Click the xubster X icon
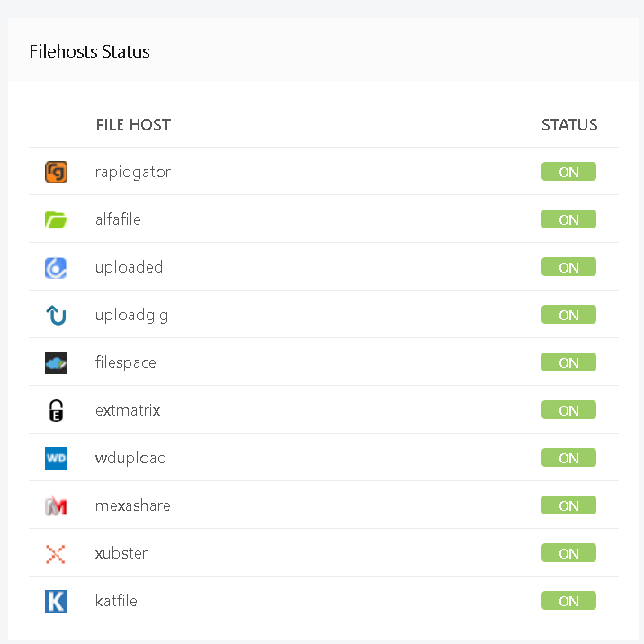The width and height of the screenshot is (644, 644). tap(56, 553)
